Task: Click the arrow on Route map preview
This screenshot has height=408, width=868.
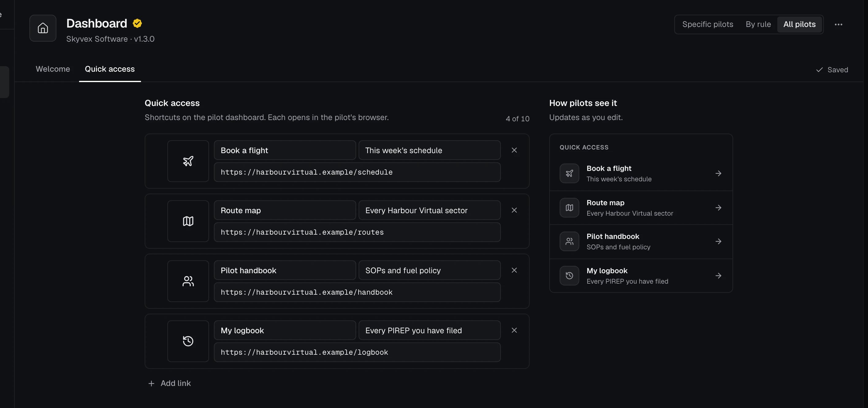Action: [x=718, y=208]
